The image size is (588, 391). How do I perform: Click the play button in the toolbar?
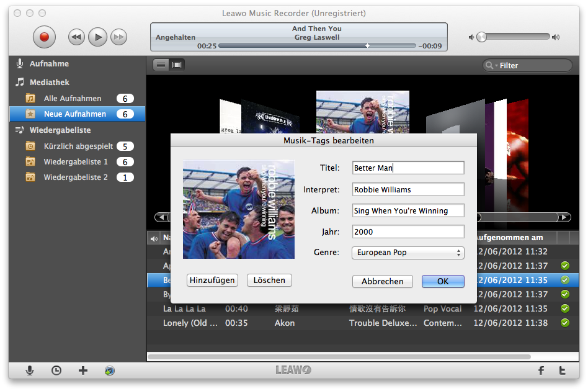tap(97, 37)
